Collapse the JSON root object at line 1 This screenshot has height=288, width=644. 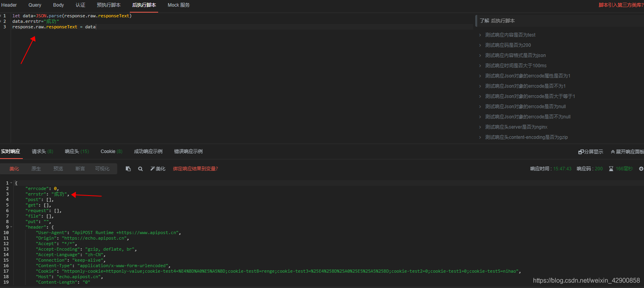coord(11,183)
